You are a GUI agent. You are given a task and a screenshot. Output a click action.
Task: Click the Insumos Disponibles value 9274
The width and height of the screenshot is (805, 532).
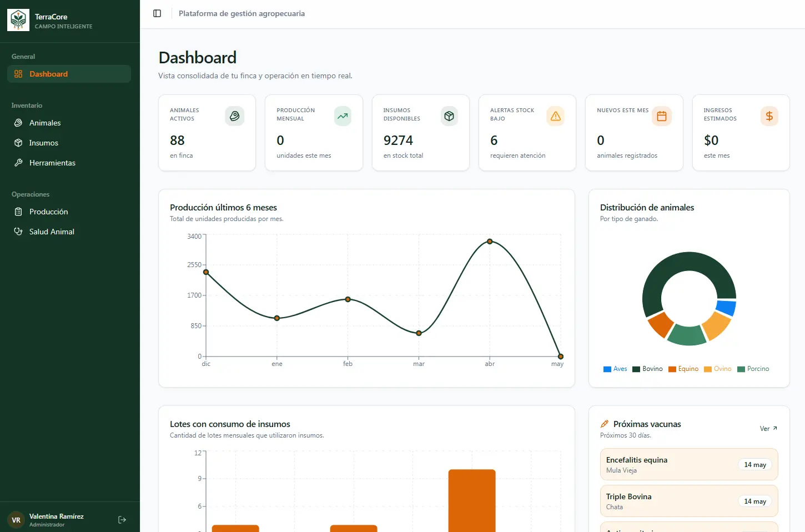click(398, 140)
